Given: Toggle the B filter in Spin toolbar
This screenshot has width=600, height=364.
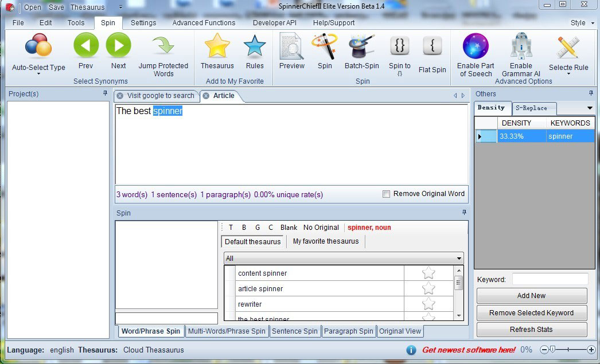Looking at the screenshot, I should click(244, 228).
